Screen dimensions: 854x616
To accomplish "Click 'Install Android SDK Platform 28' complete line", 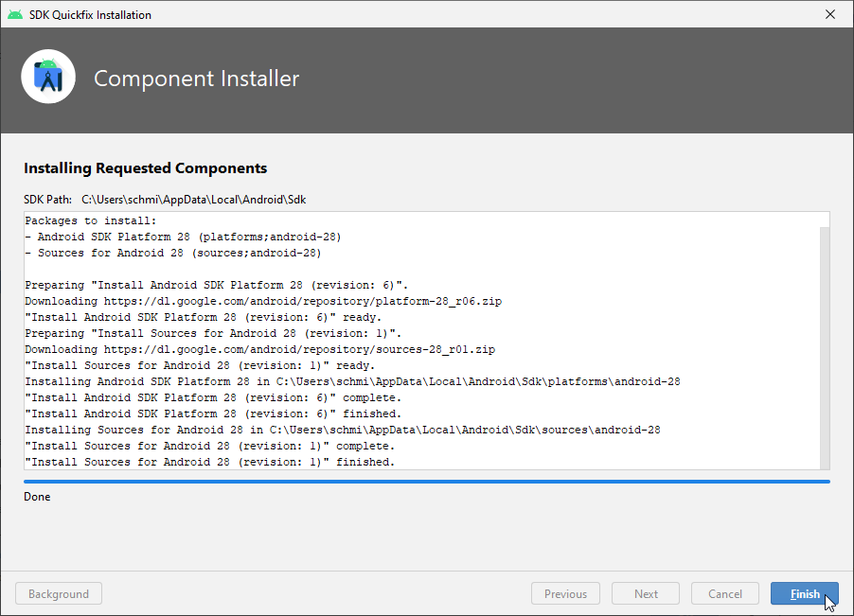I will point(213,397).
